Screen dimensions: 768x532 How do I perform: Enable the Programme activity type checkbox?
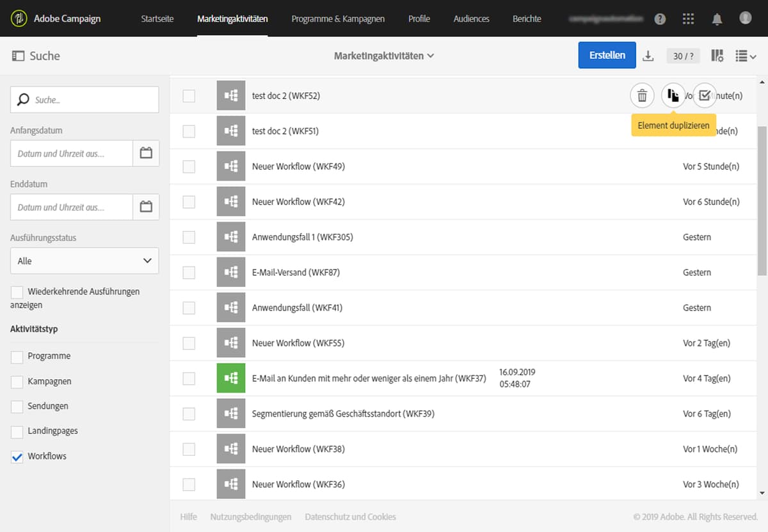(17, 356)
